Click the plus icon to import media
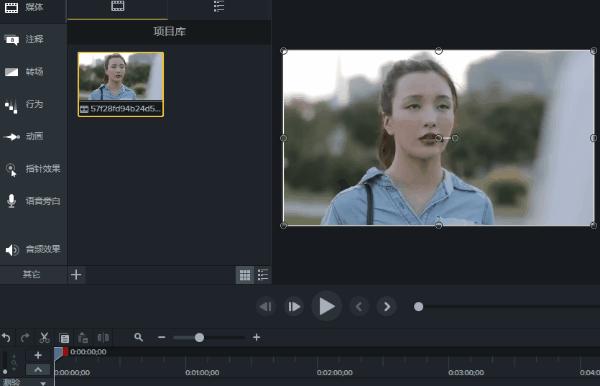The height and width of the screenshot is (386, 600). pos(76,275)
